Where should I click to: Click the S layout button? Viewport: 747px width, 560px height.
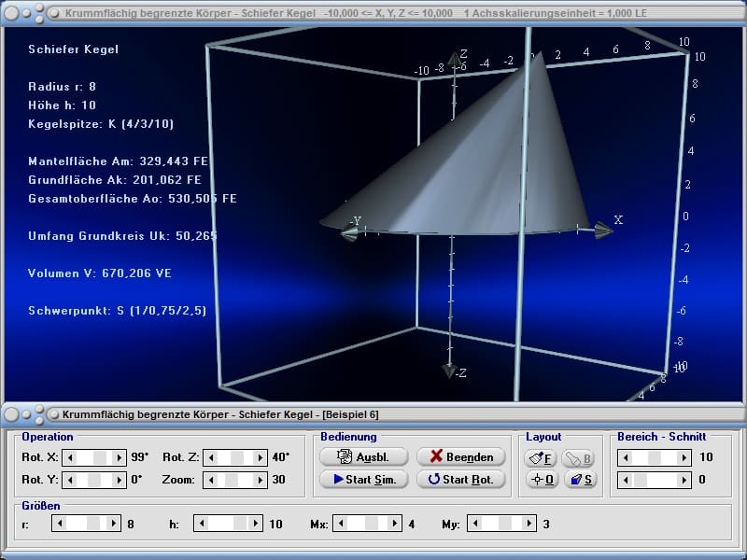[580, 479]
